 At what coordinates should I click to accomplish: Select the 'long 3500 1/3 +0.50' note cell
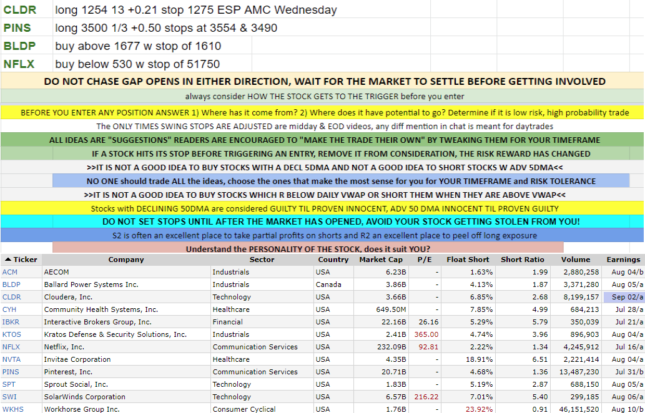241,28
